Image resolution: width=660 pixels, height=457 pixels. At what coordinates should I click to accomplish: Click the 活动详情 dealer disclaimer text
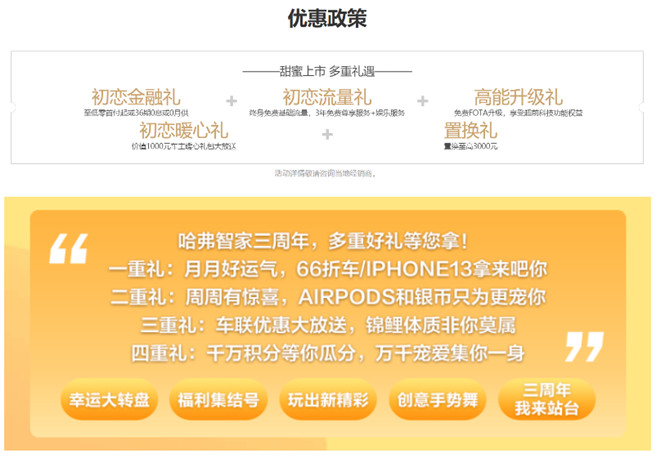coord(325,173)
